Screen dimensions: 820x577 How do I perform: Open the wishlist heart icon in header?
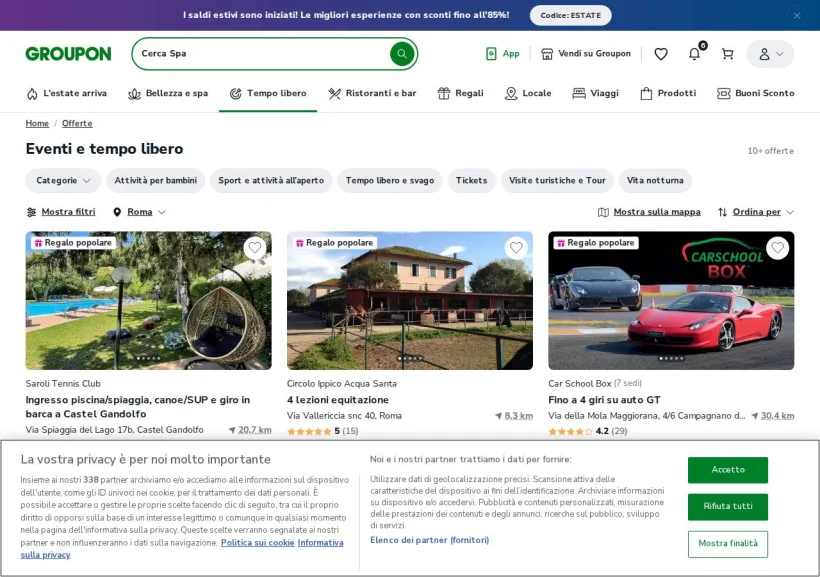(x=661, y=53)
